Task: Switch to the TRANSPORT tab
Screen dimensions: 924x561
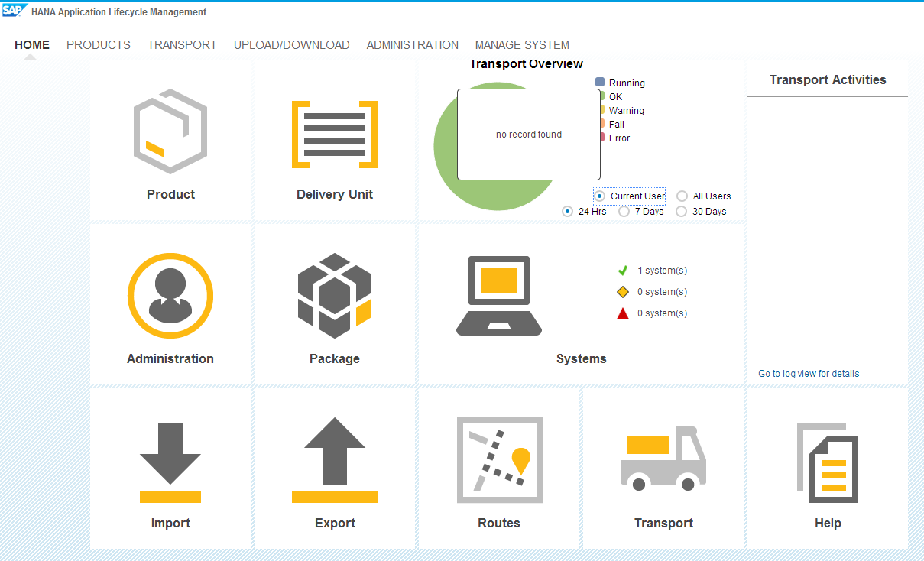Action: coord(182,45)
